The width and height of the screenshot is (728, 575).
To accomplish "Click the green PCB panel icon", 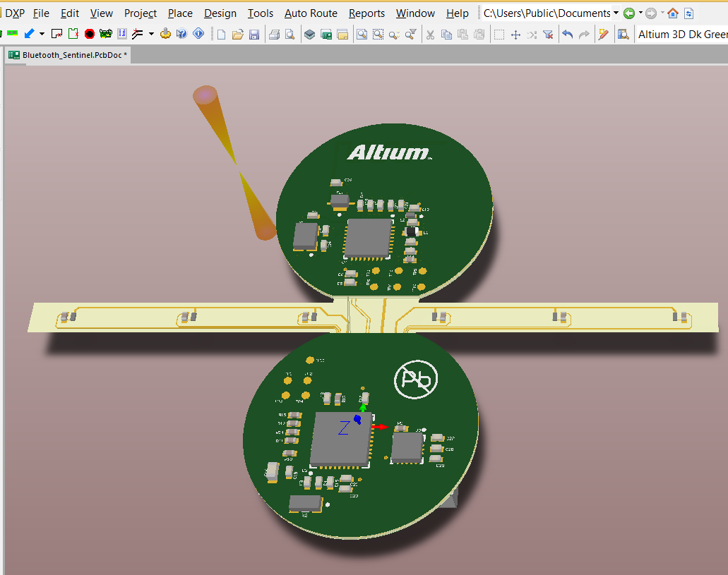I will (326, 35).
